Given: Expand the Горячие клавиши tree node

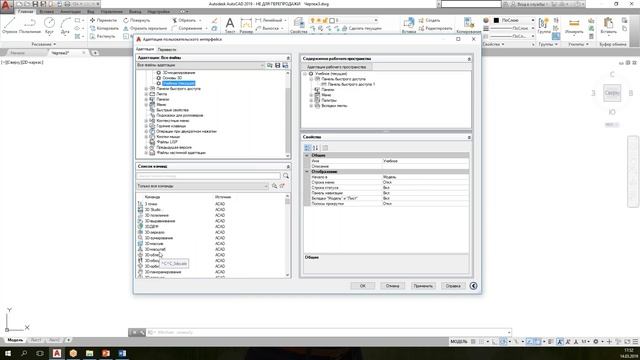Looking at the screenshot, I should point(146,126).
